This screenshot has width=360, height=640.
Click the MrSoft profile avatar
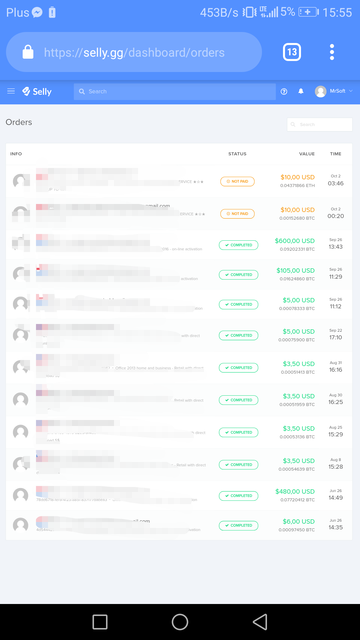pyautogui.click(x=320, y=91)
